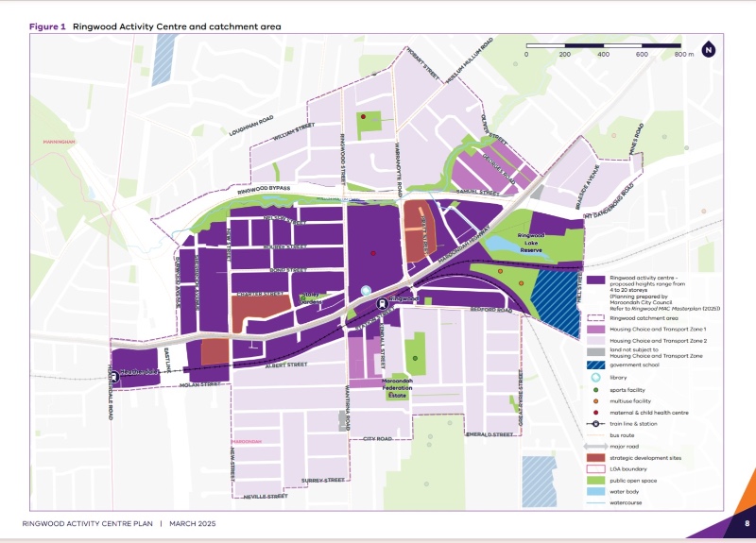Click the public open space legend swatch
The width and height of the screenshot is (756, 543).
[x=596, y=482]
